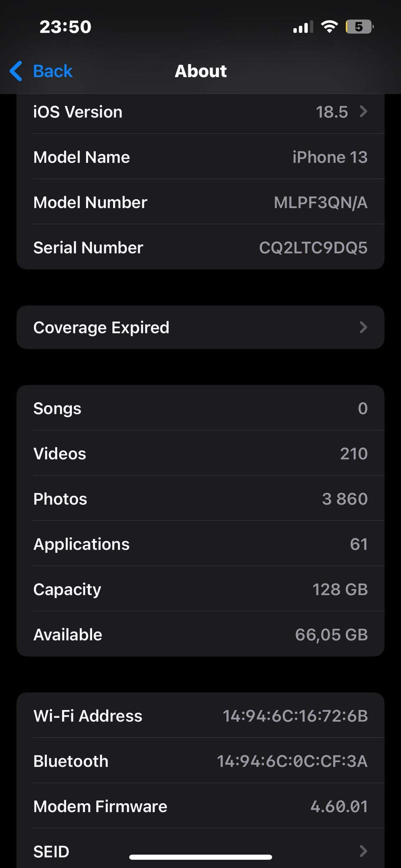The height and width of the screenshot is (868, 401).
Task: Tap the About page title
Action: click(200, 71)
